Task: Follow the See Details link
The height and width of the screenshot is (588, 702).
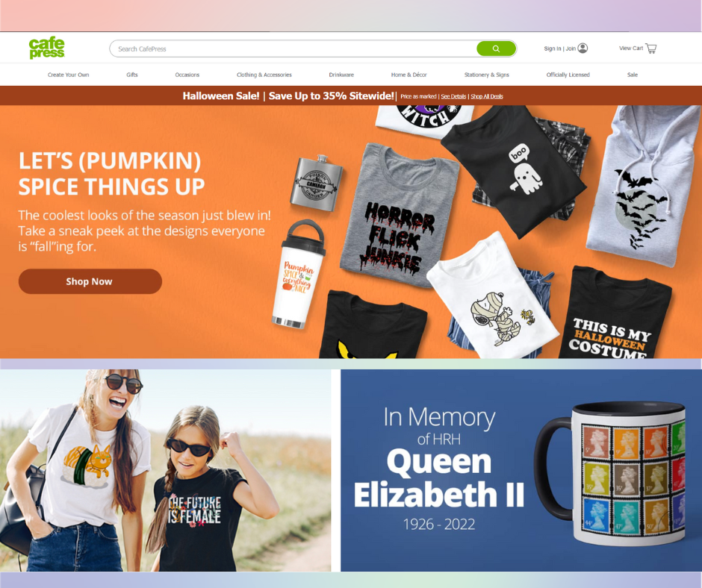Action: (453, 96)
